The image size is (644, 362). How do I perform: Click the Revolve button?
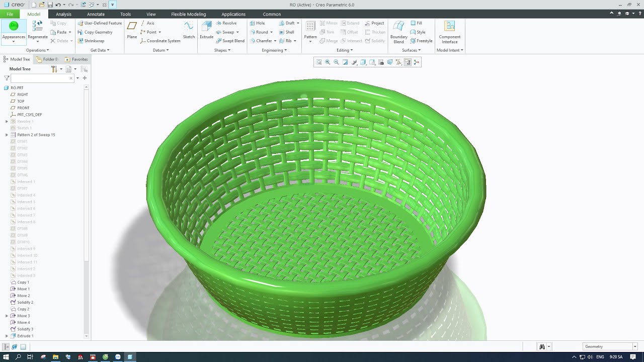pos(226,23)
